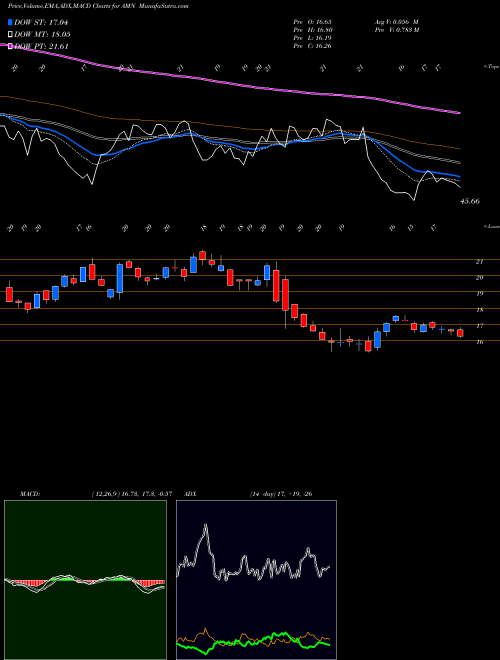Select the 'DOW PT: 21.61' legend text

pyautogui.click(x=41, y=46)
